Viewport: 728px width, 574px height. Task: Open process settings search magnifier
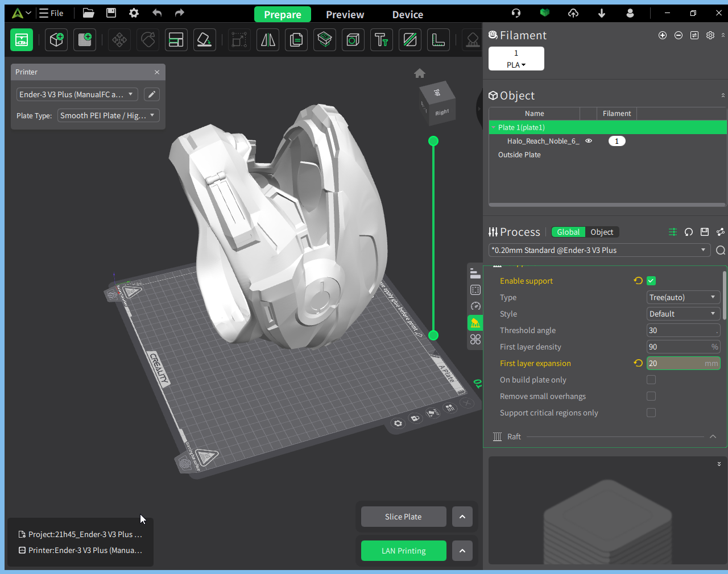coord(720,251)
